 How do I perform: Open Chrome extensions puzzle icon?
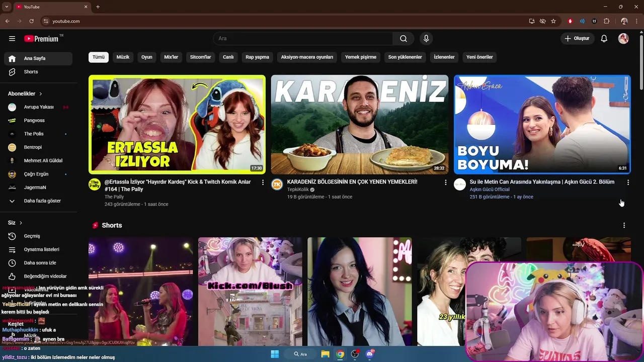click(x=607, y=21)
